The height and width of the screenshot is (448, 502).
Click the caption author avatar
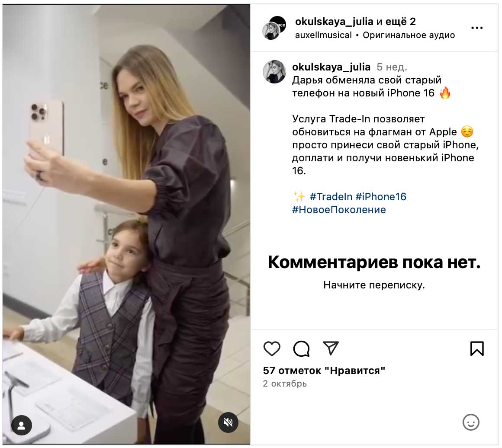point(274,72)
